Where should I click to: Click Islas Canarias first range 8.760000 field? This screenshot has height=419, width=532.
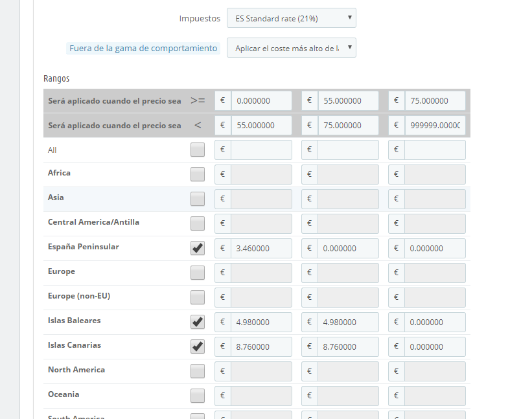pyautogui.click(x=261, y=347)
